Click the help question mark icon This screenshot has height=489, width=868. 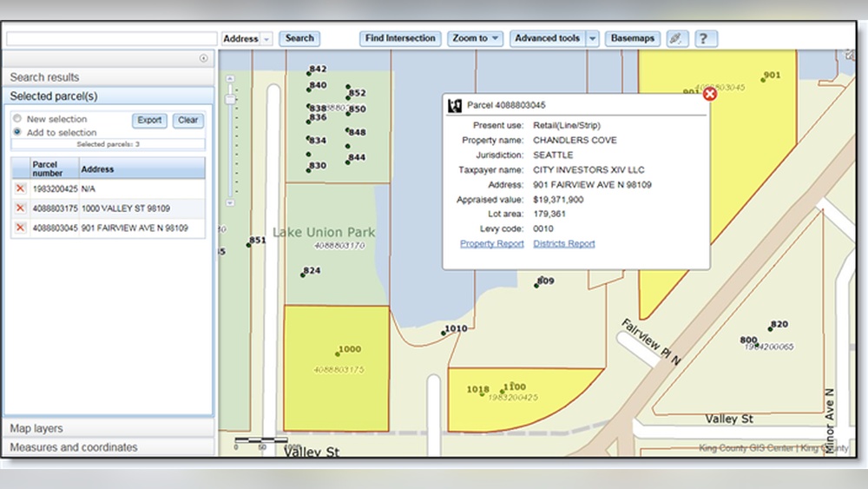click(x=705, y=39)
